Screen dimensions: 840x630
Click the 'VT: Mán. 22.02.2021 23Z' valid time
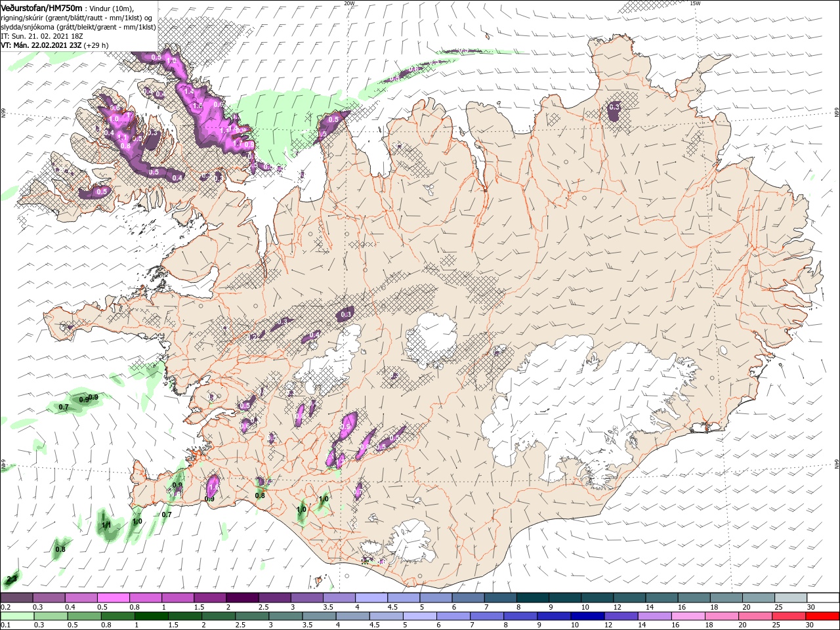coord(43,45)
